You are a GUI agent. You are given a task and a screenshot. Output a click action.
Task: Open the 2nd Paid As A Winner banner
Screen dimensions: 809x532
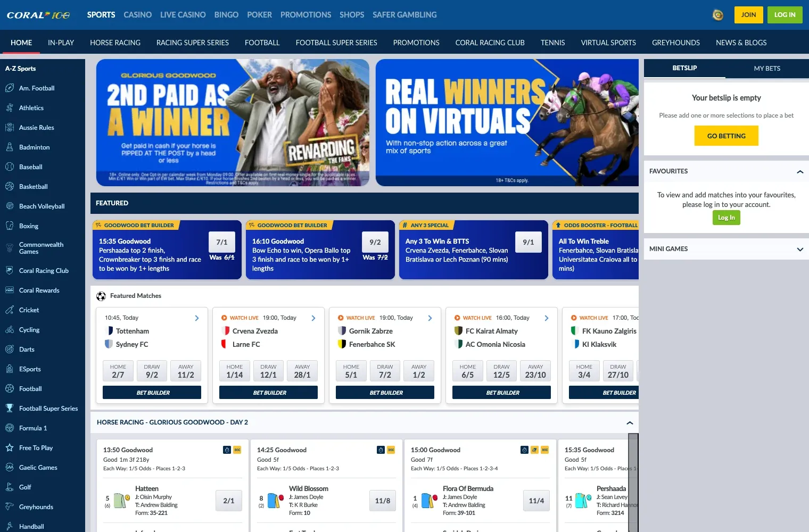coord(233,122)
